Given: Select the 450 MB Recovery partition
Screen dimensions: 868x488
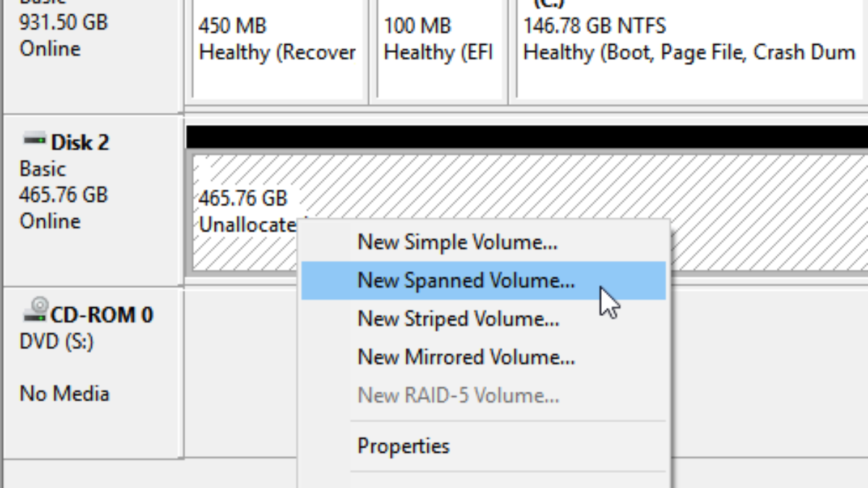Looking at the screenshot, I should (x=277, y=51).
